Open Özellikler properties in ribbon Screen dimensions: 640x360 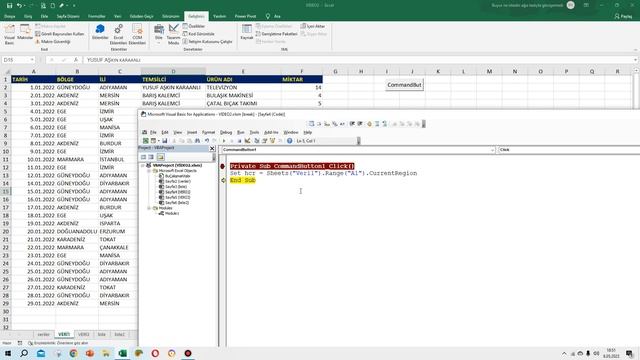point(194,26)
